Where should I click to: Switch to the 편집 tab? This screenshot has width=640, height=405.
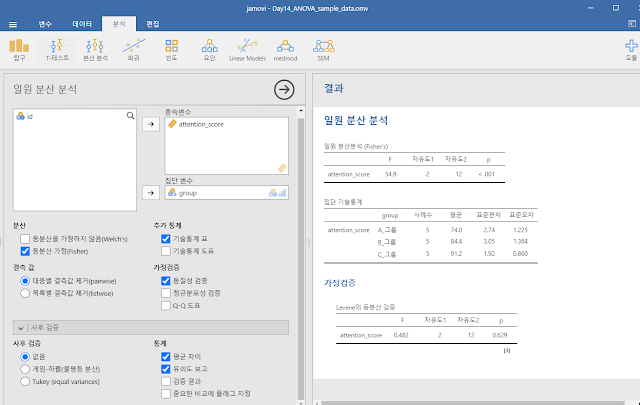tap(153, 24)
